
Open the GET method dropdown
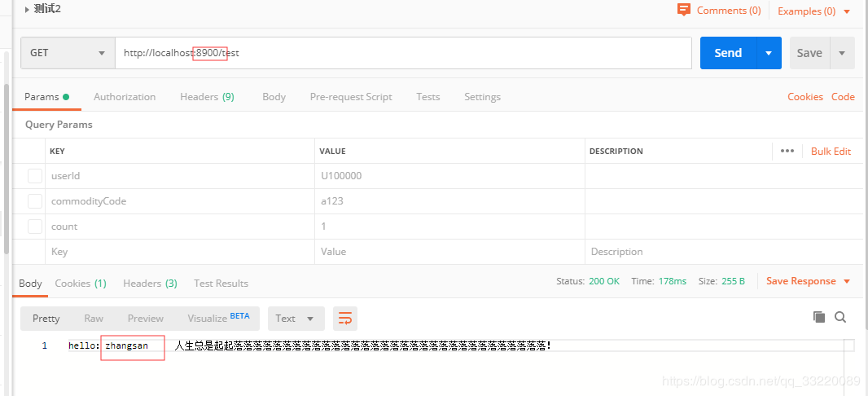(68, 53)
